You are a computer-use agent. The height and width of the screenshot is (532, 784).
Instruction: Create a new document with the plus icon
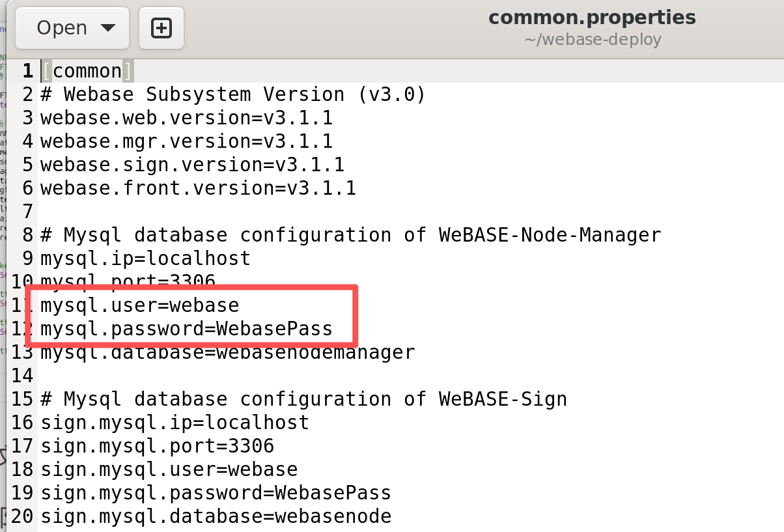[161, 27]
